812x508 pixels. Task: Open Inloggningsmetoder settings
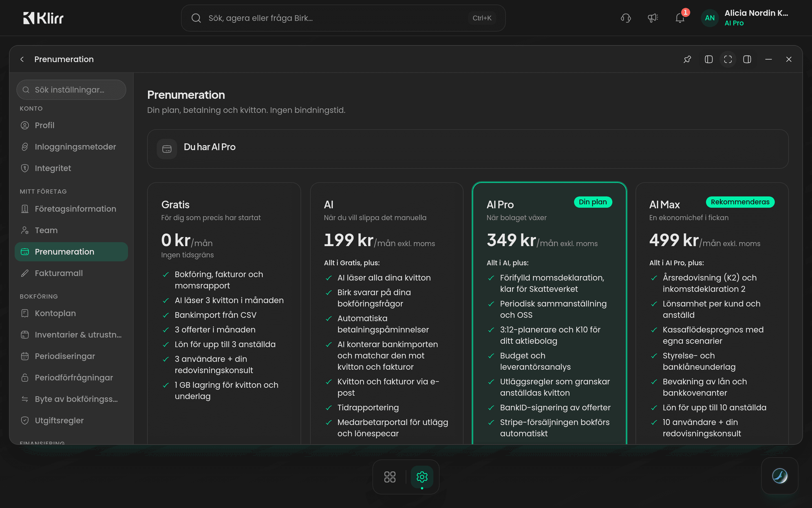(71, 147)
